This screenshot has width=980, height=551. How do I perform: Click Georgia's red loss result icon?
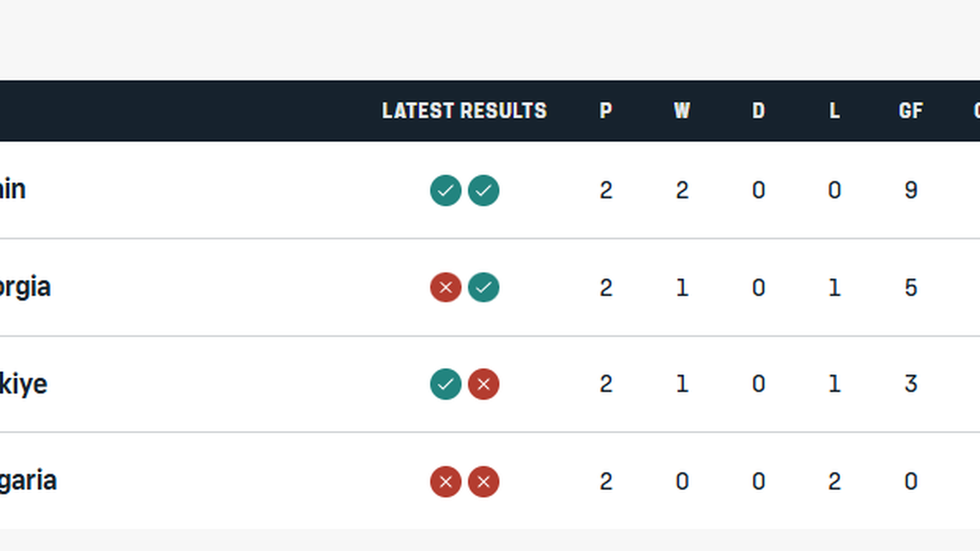pyautogui.click(x=445, y=287)
